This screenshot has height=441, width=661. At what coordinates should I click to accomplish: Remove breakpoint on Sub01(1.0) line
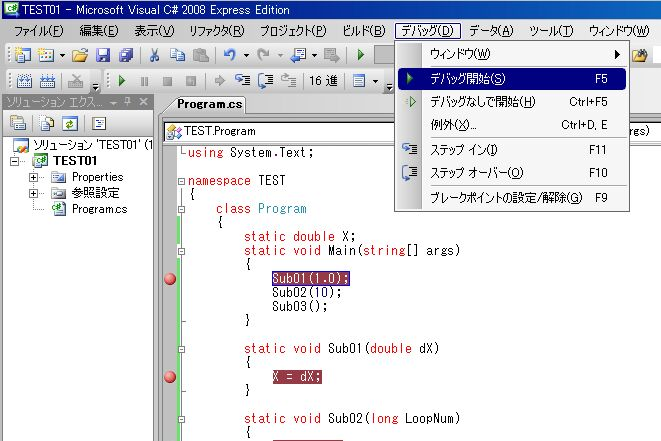tap(170, 279)
